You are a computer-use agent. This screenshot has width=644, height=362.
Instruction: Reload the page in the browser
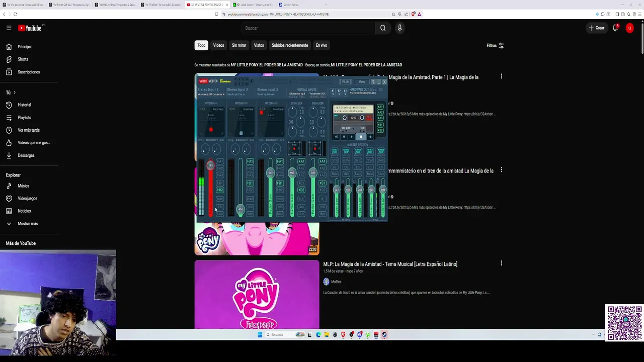15,14
